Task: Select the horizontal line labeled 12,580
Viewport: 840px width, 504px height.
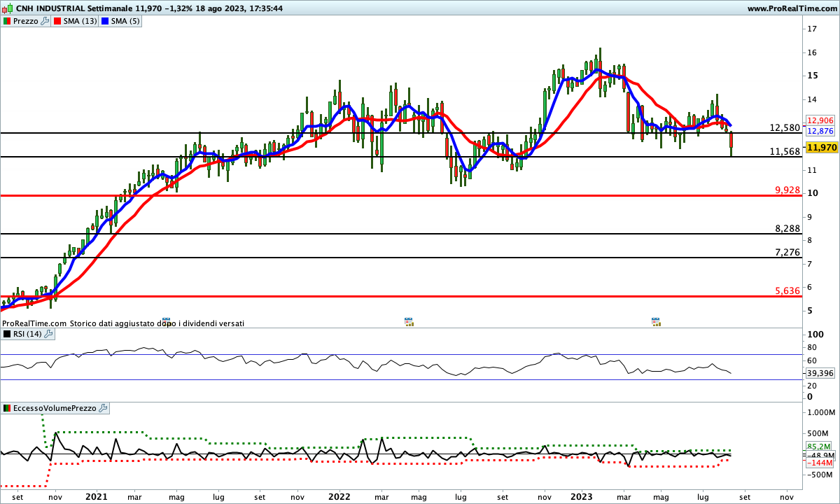Action: click(x=400, y=133)
